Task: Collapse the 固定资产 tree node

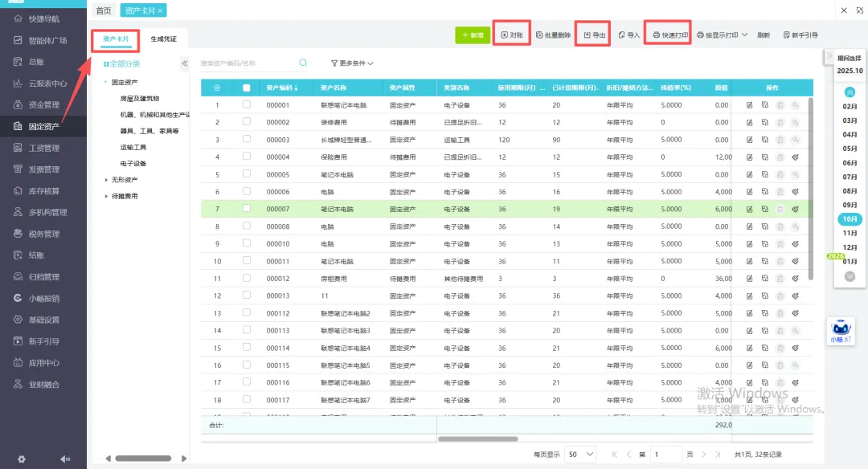Action: coord(106,82)
